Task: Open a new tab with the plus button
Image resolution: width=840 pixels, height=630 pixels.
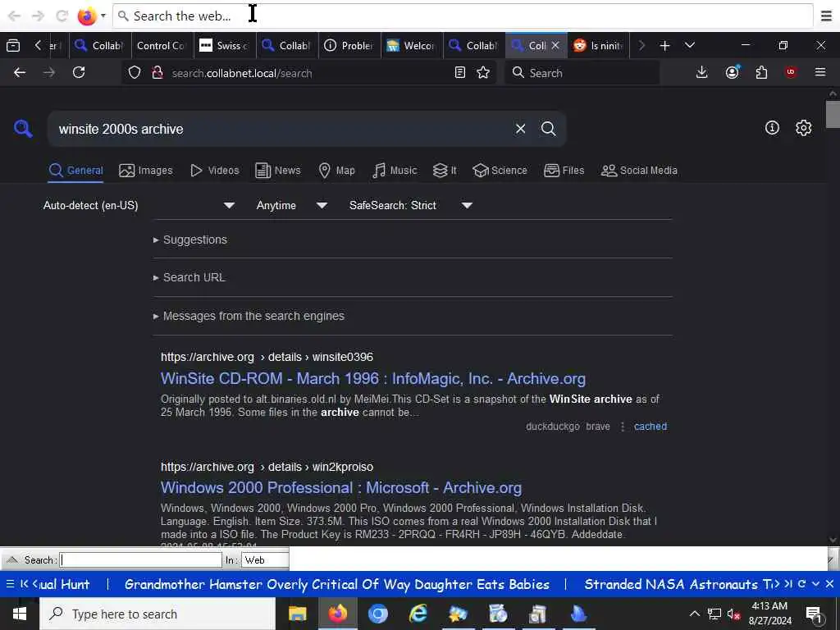Action: (x=664, y=46)
